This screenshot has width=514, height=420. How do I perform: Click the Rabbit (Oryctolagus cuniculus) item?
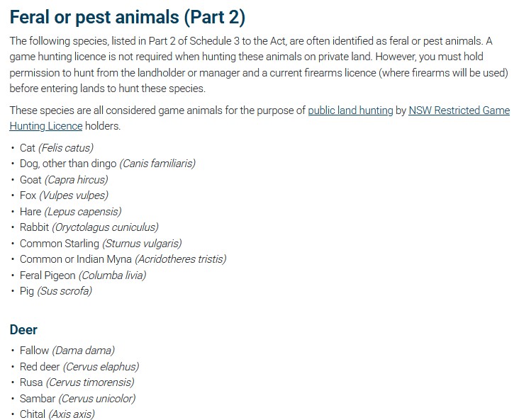point(89,227)
